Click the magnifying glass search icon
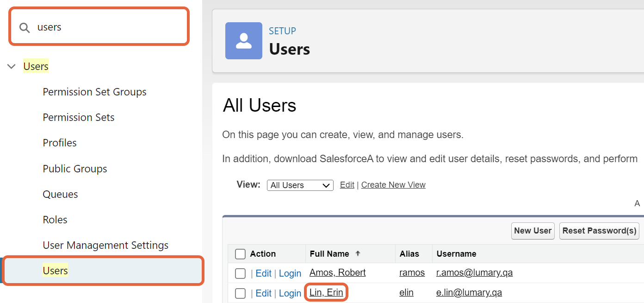 25,27
